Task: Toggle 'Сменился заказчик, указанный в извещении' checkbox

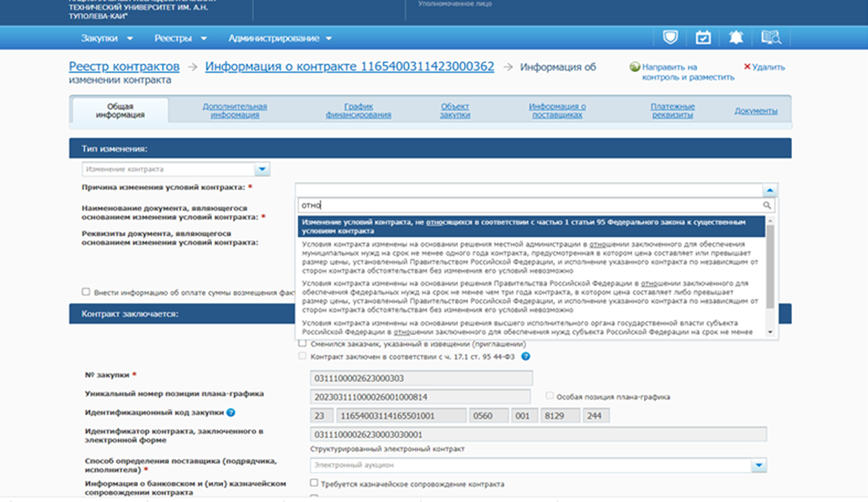Action: (302, 344)
